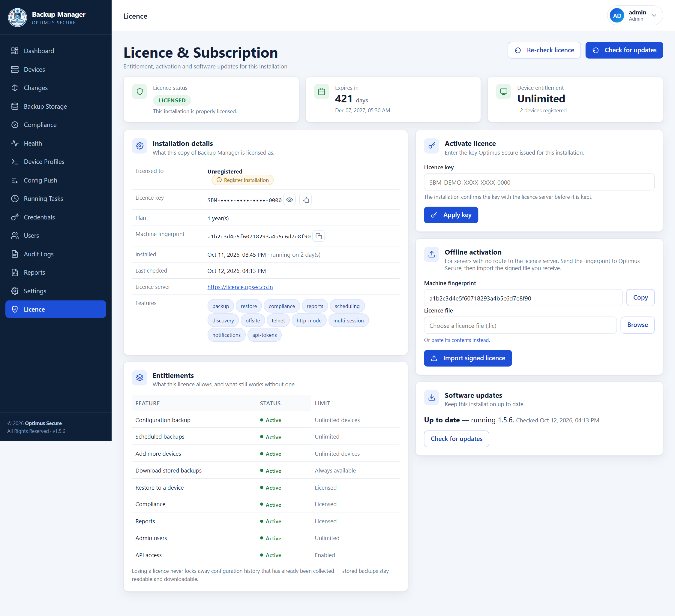Copy the licence key via copy icon
675x616 pixels.
pos(306,200)
